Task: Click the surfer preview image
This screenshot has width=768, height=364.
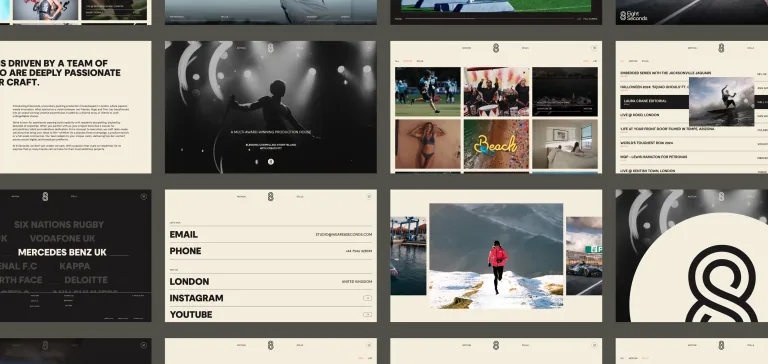Action: tap(721, 101)
